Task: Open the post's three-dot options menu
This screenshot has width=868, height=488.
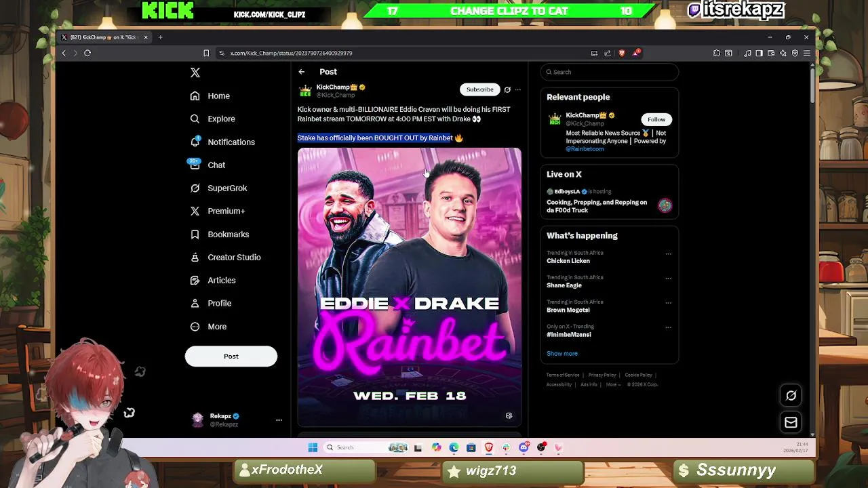Action: 518,89
